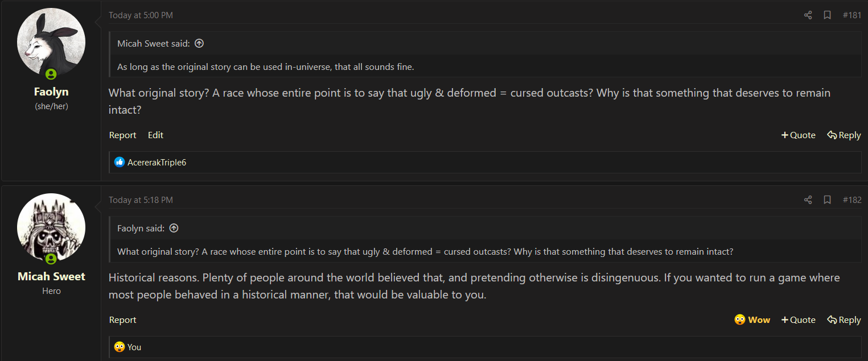Click share icon on post #182
The width and height of the screenshot is (868, 361).
tap(808, 200)
